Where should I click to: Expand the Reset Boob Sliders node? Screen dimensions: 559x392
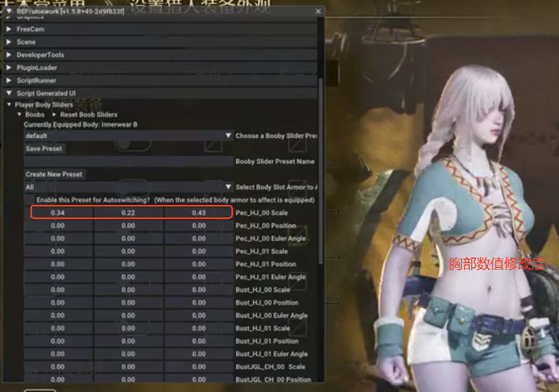(54, 115)
